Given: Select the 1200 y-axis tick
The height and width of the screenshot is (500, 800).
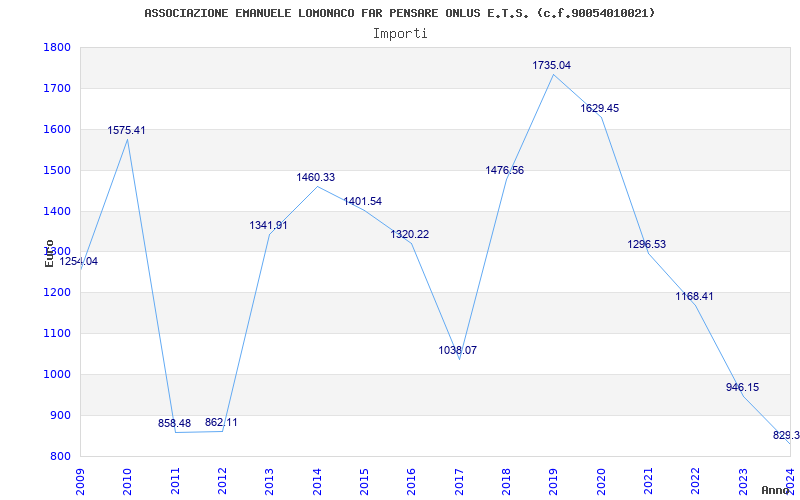Looking at the screenshot, I should [57, 293].
